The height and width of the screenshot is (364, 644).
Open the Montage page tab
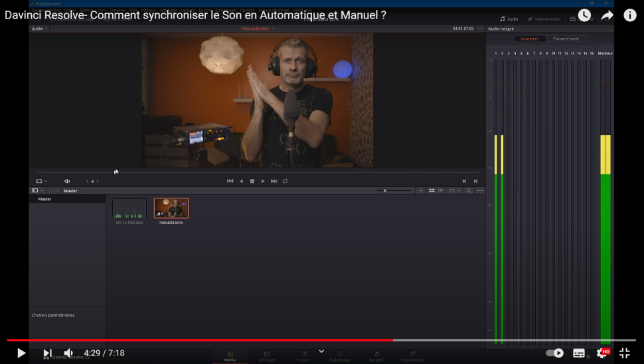266,356
